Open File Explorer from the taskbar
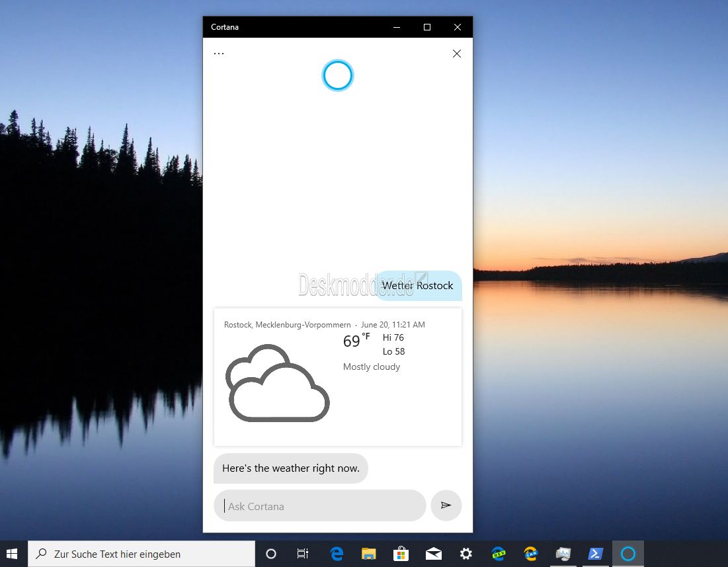 click(x=369, y=554)
